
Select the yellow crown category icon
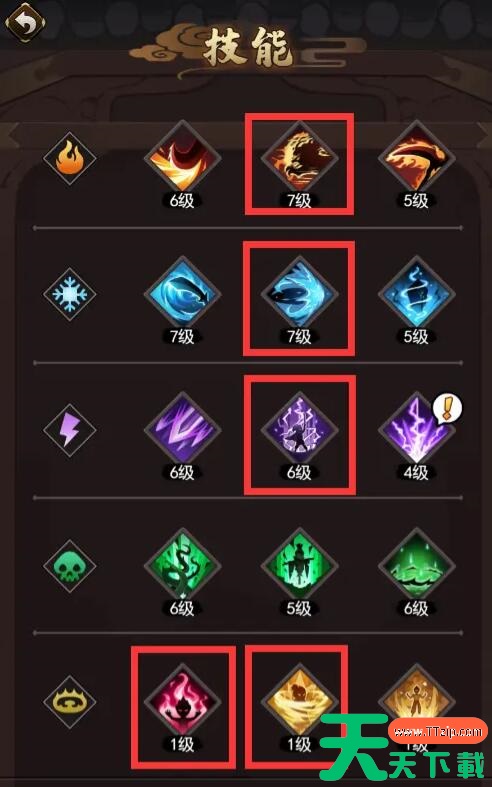point(69,702)
